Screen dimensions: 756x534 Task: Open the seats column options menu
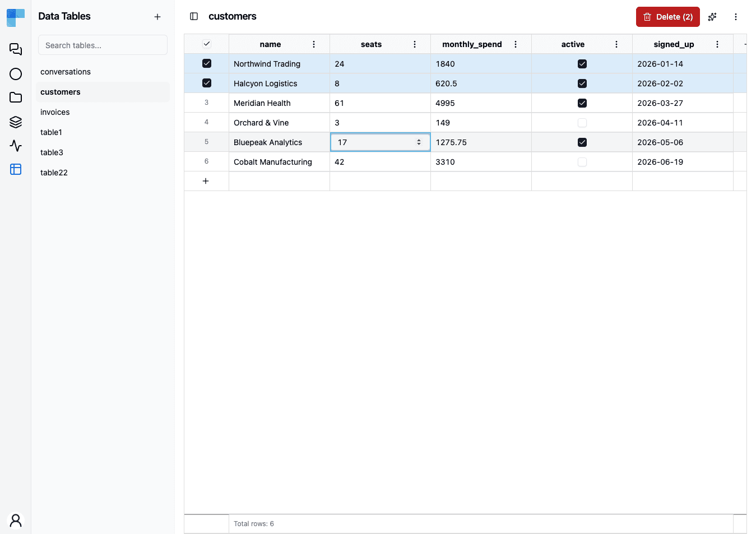(415, 44)
